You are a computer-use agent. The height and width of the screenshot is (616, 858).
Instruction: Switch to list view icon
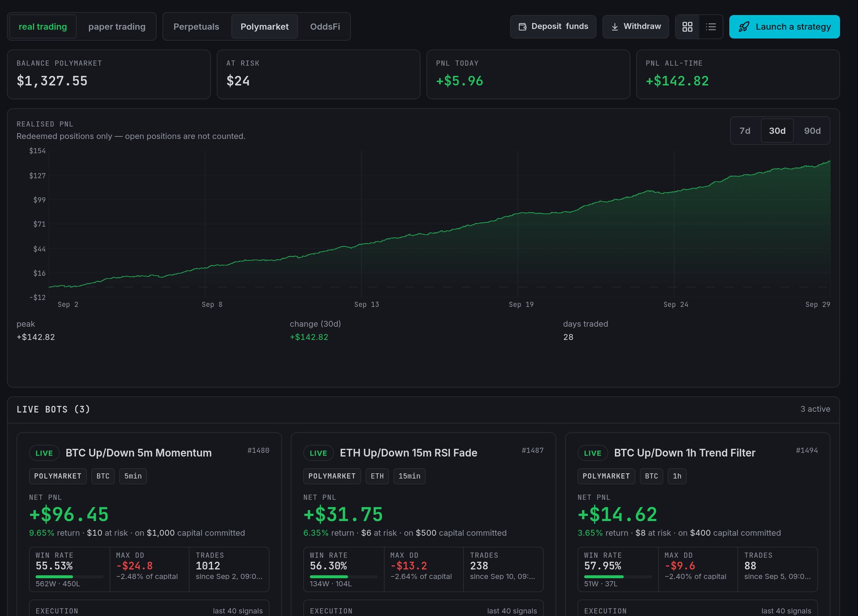click(x=711, y=27)
